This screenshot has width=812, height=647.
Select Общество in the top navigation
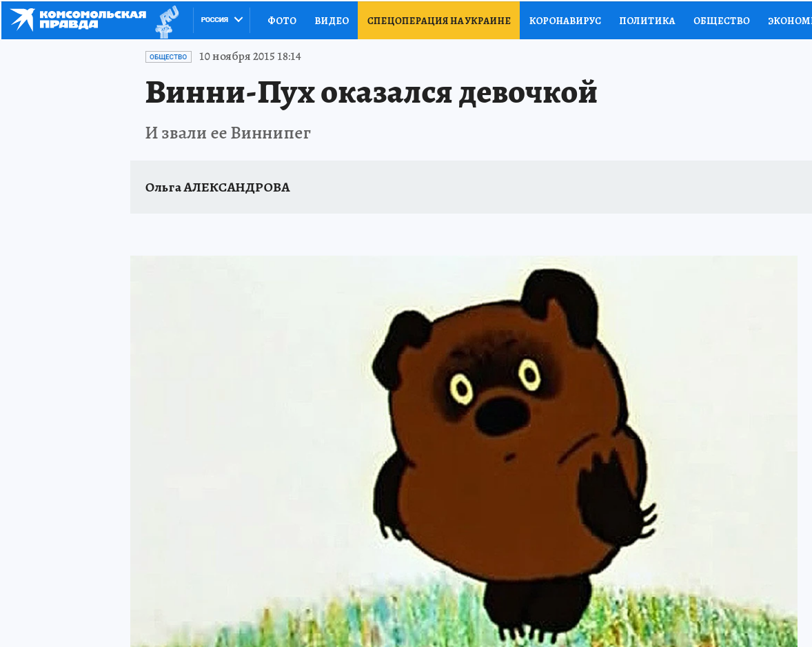tap(722, 21)
